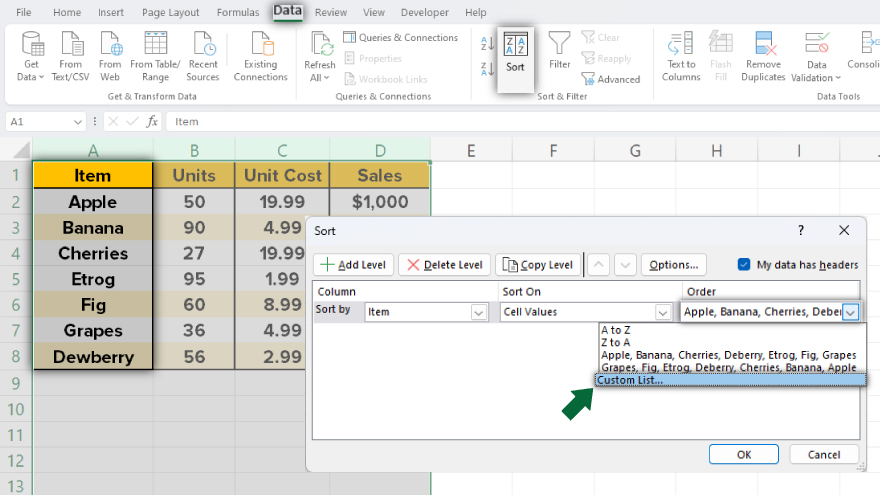This screenshot has width=880, height=495.
Task: Click Workbook Links command
Action: tap(386, 79)
